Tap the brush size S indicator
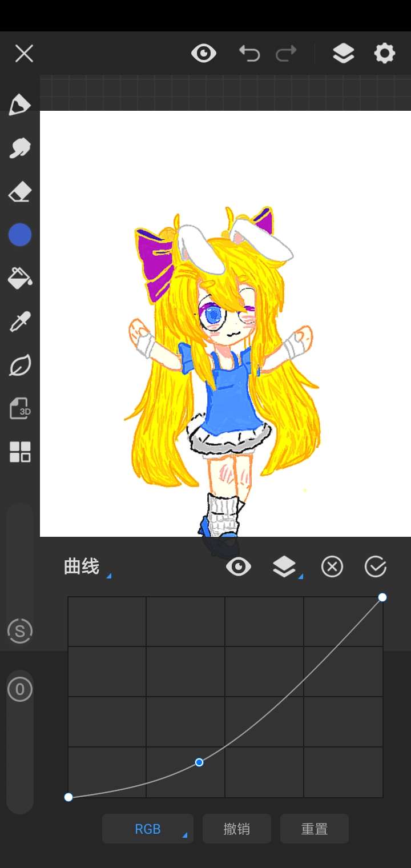Image resolution: width=411 pixels, height=868 pixels. [20, 631]
